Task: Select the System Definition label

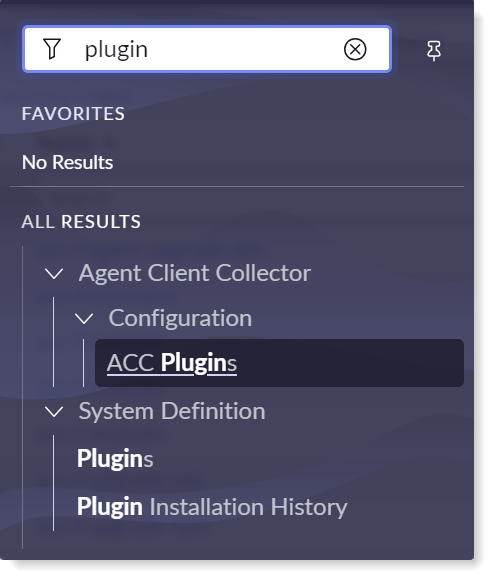Action: (x=172, y=411)
